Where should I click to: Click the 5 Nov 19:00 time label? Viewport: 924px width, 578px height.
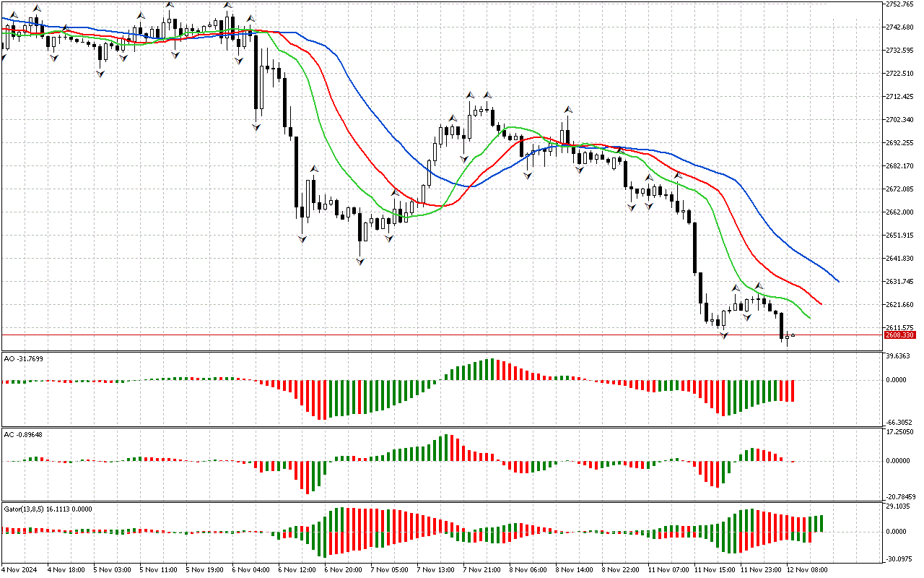click(206, 570)
